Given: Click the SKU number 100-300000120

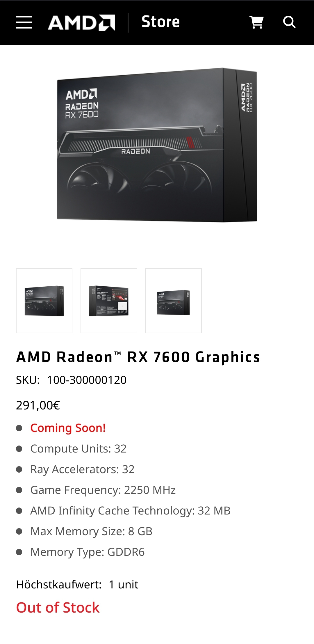Looking at the screenshot, I should [87, 380].
